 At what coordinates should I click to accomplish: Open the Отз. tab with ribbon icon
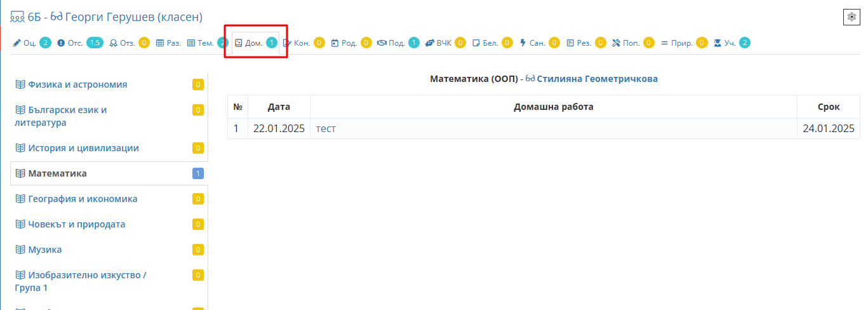click(130, 43)
